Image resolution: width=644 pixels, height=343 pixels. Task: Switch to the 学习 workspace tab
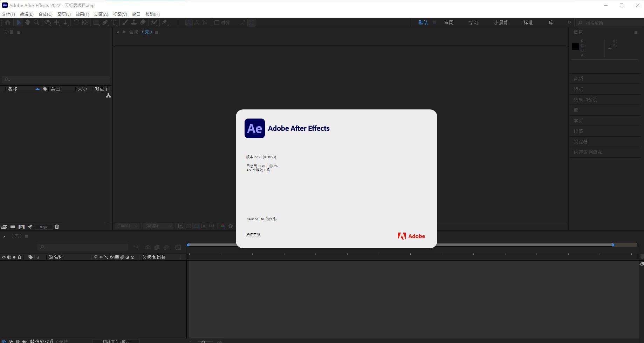[474, 22]
